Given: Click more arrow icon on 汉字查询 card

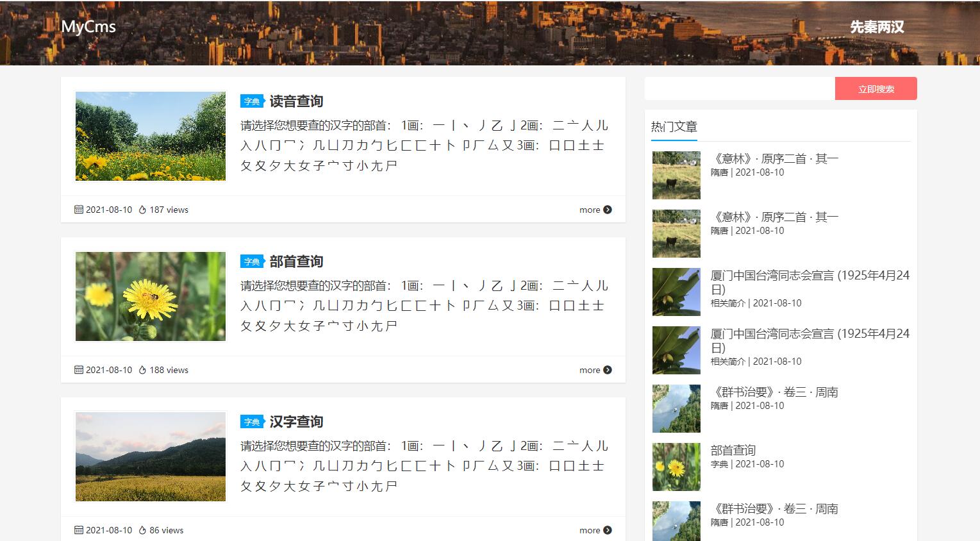Looking at the screenshot, I should (x=608, y=530).
